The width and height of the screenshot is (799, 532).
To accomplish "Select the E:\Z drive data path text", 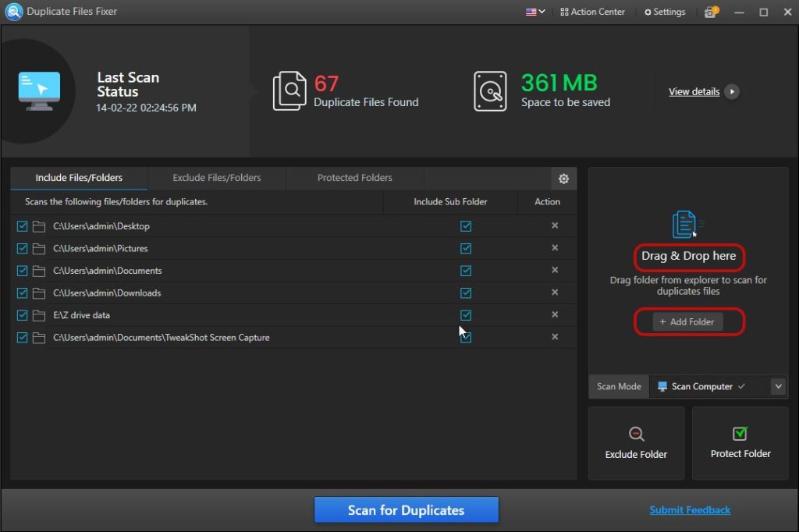I will click(x=81, y=315).
